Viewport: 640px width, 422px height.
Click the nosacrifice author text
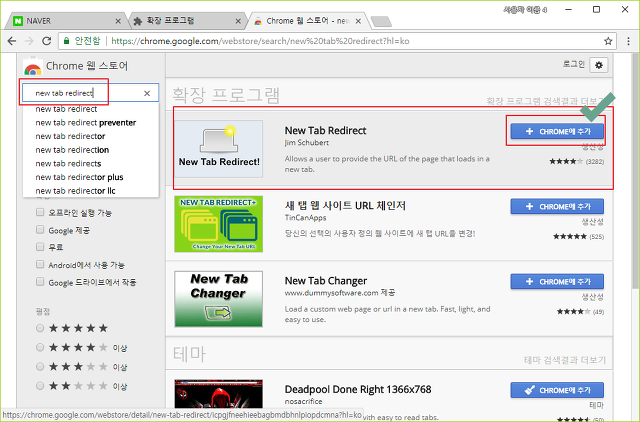(x=303, y=401)
